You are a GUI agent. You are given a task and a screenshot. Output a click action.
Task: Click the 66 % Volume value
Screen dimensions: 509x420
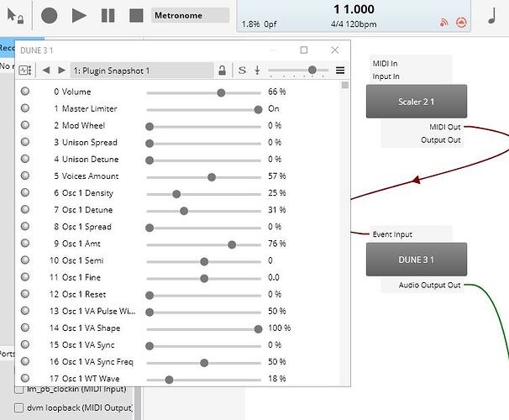[277, 92]
